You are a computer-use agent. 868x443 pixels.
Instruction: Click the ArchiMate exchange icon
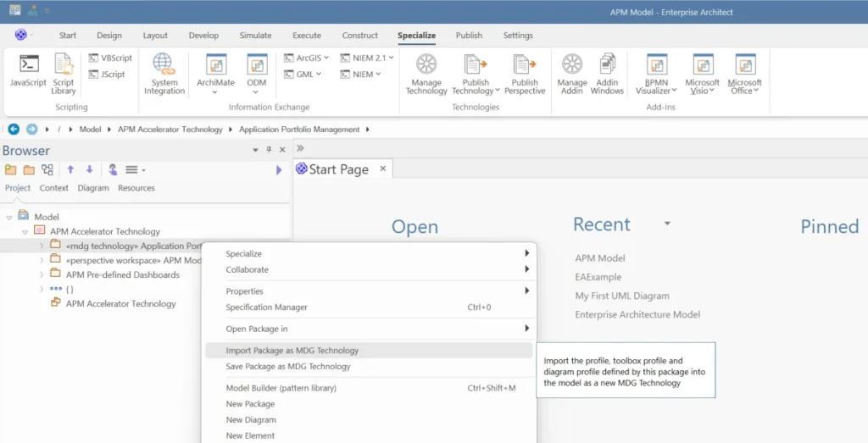point(216,64)
